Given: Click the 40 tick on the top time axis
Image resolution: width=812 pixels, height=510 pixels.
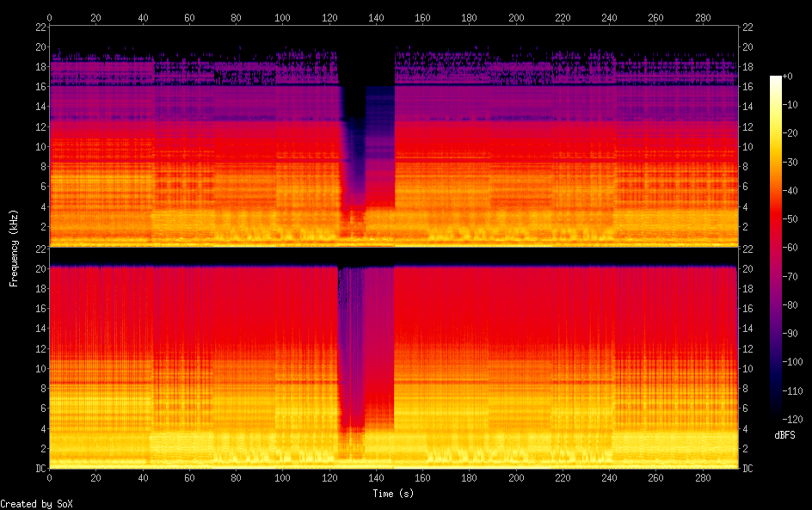Looking at the screenshot, I should point(143,16).
